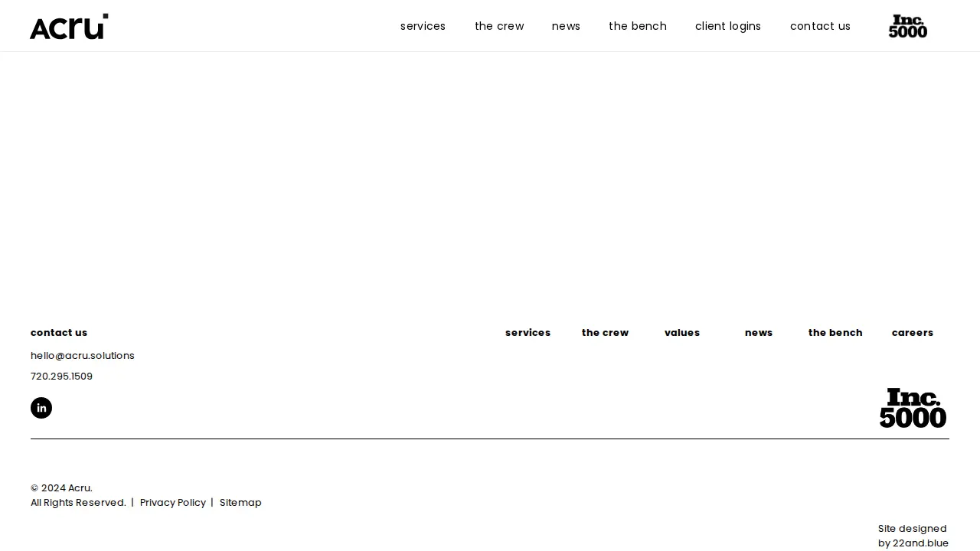This screenshot has height=551, width=980.
Task: Open services in the top navigation
Action: pyautogui.click(x=423, y=26)
